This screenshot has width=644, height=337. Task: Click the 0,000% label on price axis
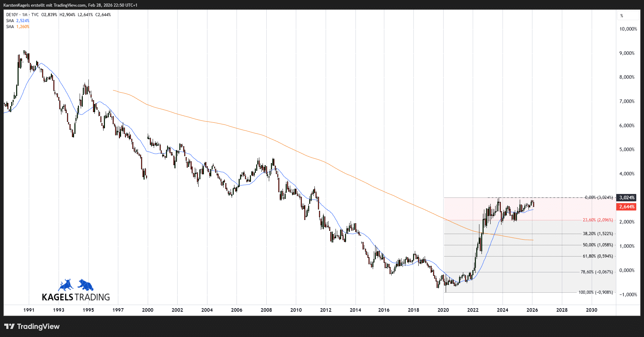[627, 270]
